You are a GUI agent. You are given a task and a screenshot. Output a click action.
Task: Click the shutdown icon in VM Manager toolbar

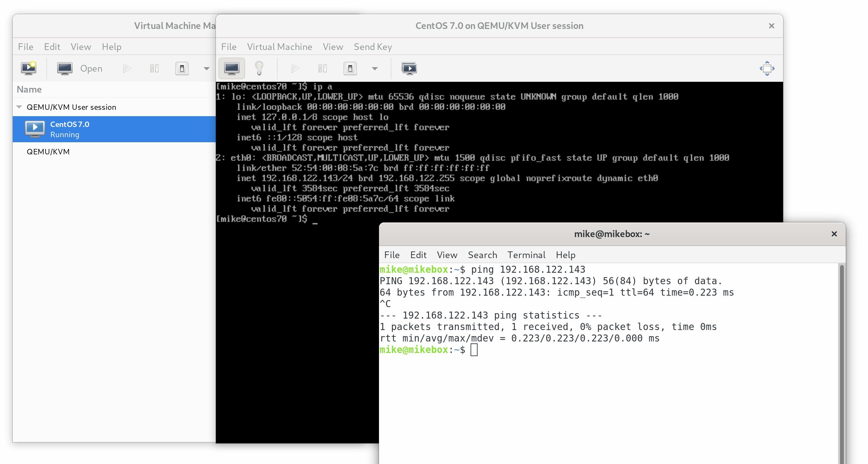pyautogui.click(x=182, y=68)
